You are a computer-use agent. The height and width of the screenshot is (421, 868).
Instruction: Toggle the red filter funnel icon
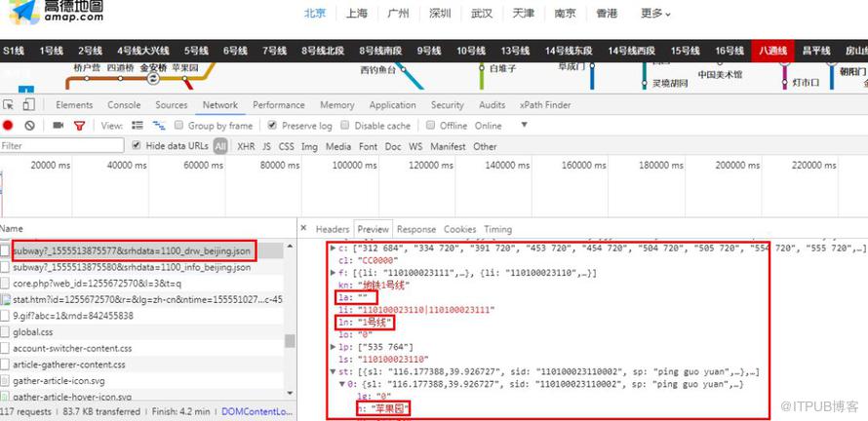[x=80, y=126]
